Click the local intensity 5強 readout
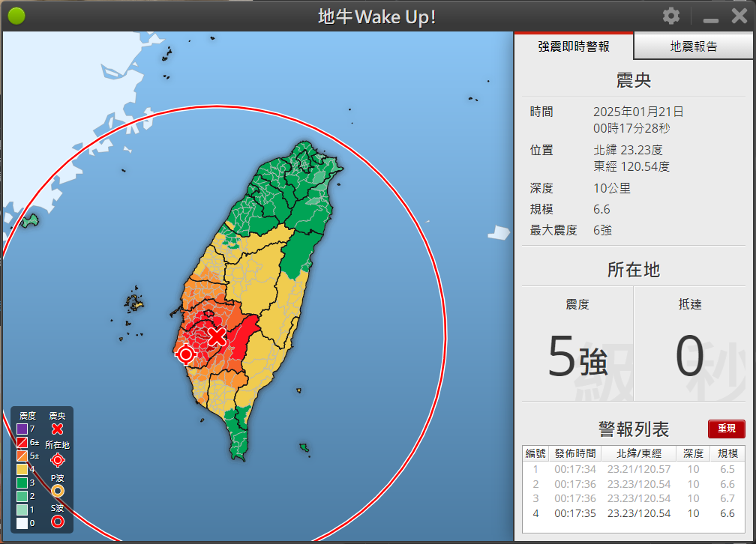 click(577, 357)
